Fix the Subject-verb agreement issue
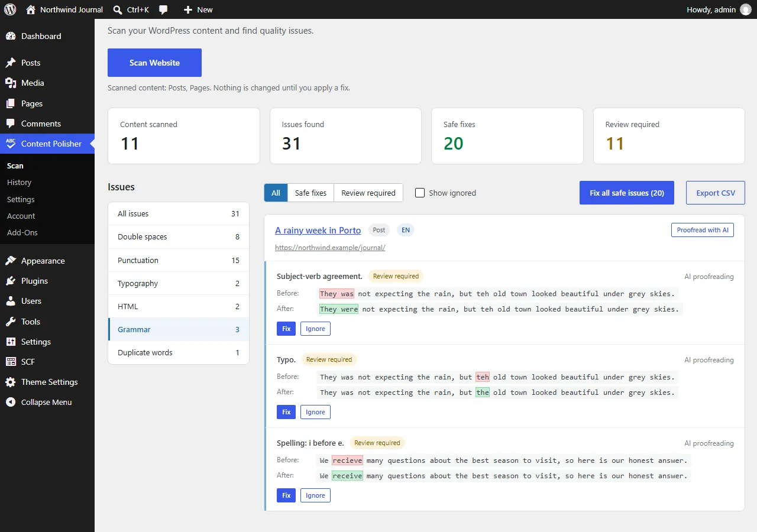The height and width of the screenshot is (532, 757). [286, 329]
